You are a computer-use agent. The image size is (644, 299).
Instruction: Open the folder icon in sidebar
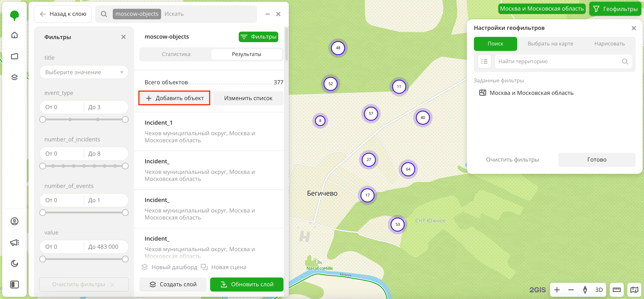15,56
